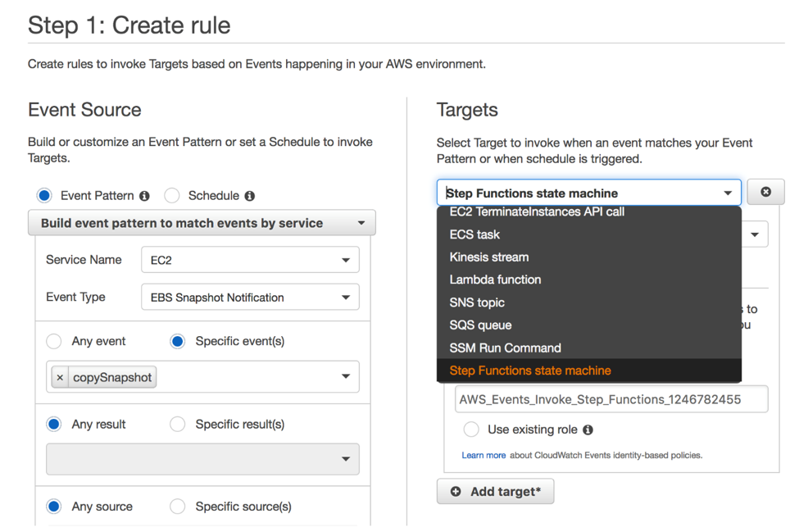Image resolution: width=799 pixels, height=532 pixels.
Task: Expand Build event pattern by service dropdown
Action: coord(202,223)
